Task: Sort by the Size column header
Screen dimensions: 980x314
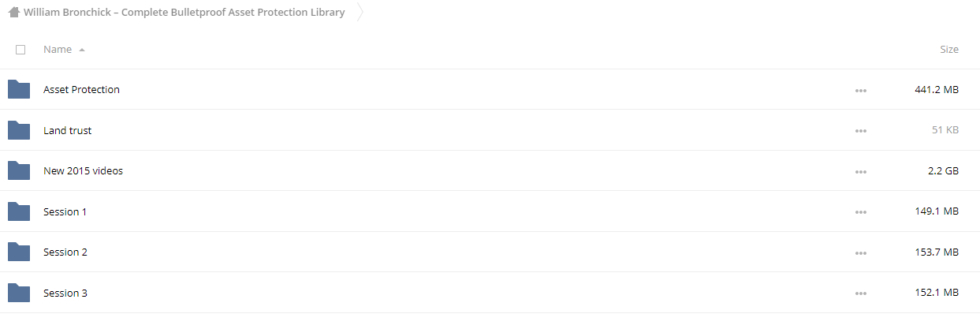Action: [949, 49]
